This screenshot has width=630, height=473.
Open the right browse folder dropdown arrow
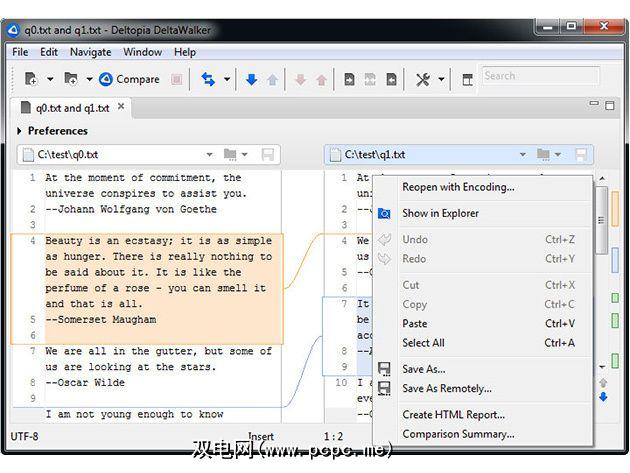558,155
